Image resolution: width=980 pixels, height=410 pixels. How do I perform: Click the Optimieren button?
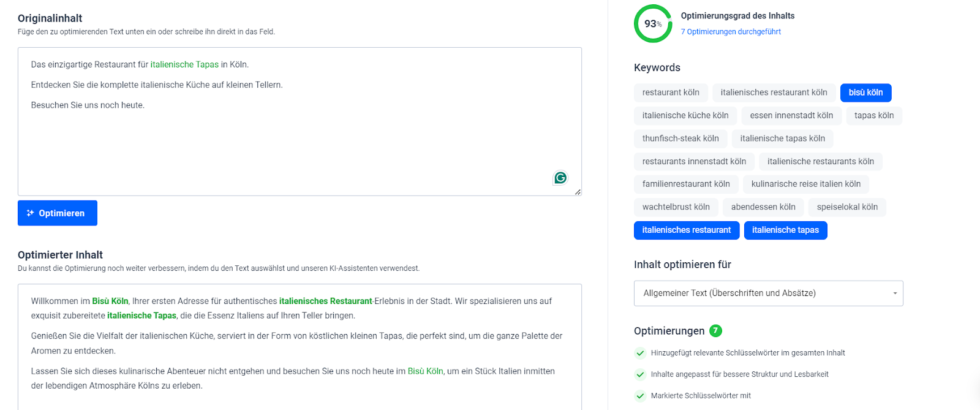tap(58, 213)
